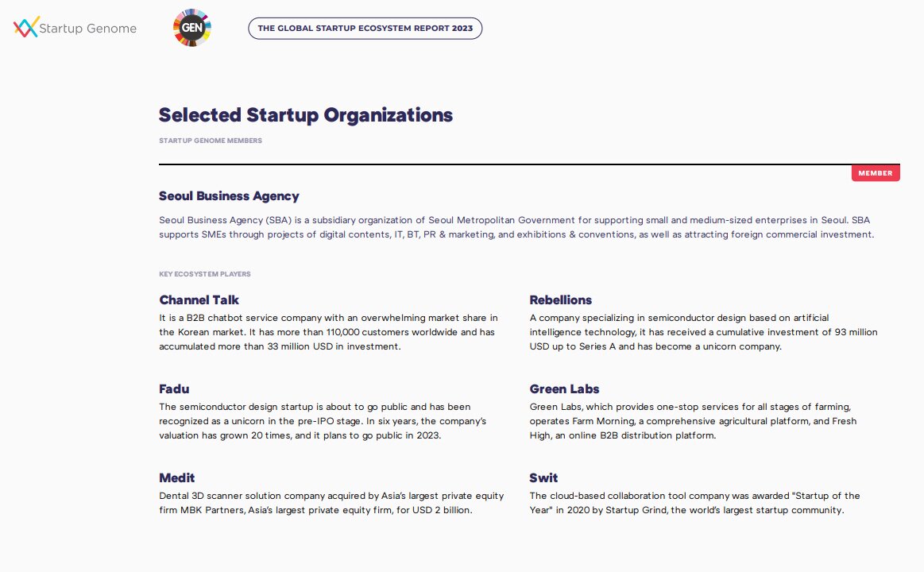Click the Green Labs description paragraph

tap(693, 421)
